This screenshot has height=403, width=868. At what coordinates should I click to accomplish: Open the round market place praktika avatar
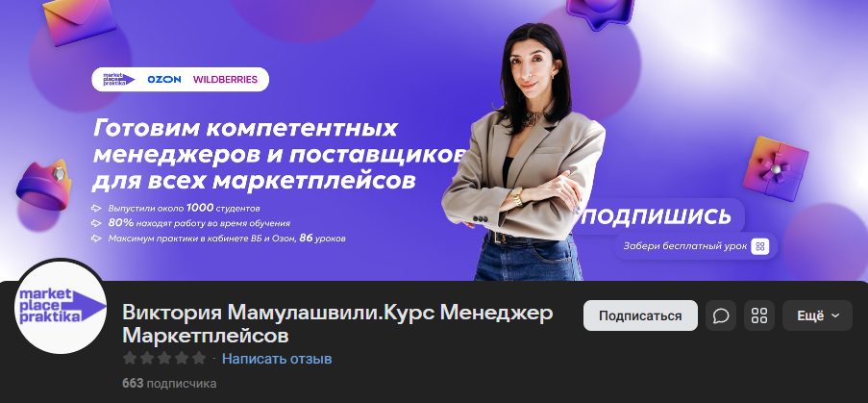[x=61, y=307]
